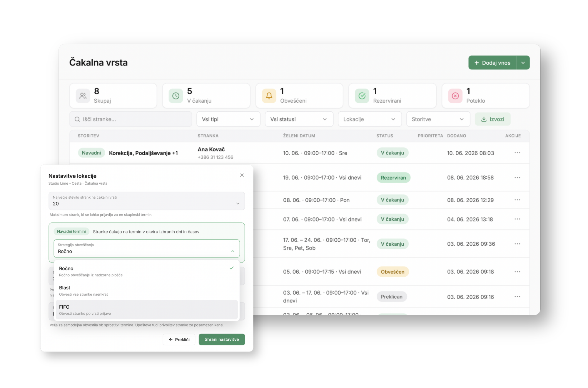Select the Ročno notification strategy

tap(146, 271)
